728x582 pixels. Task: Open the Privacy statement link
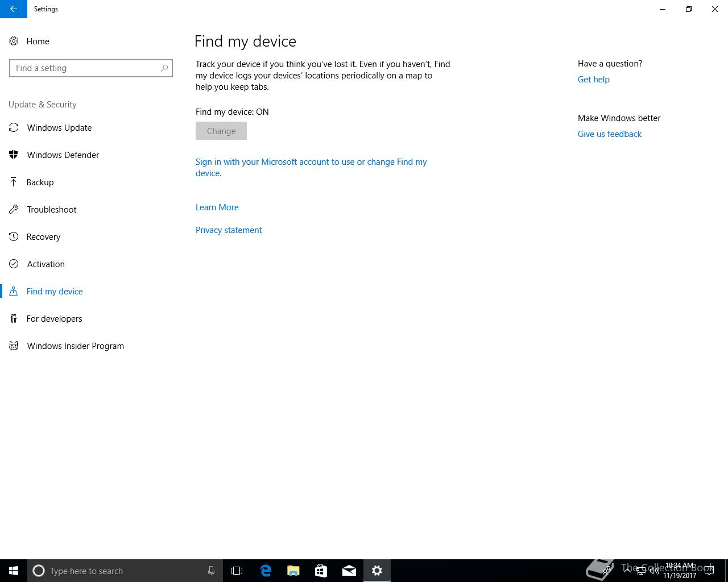point(229,230)
